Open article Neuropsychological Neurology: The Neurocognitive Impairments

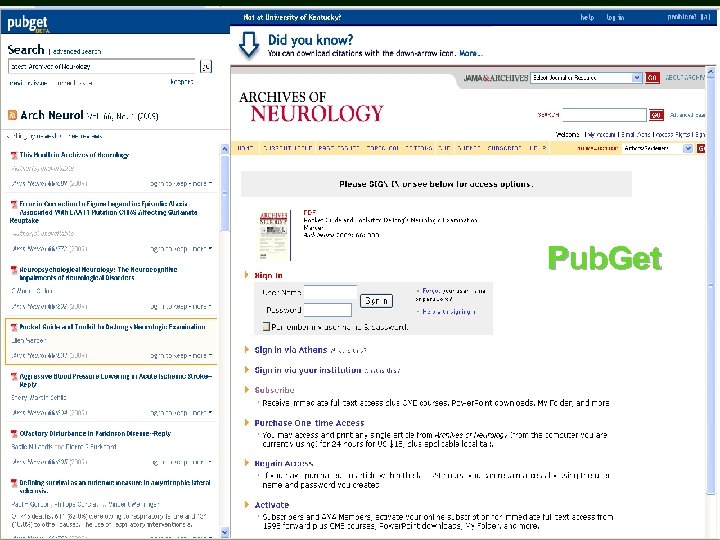(98, 274)
